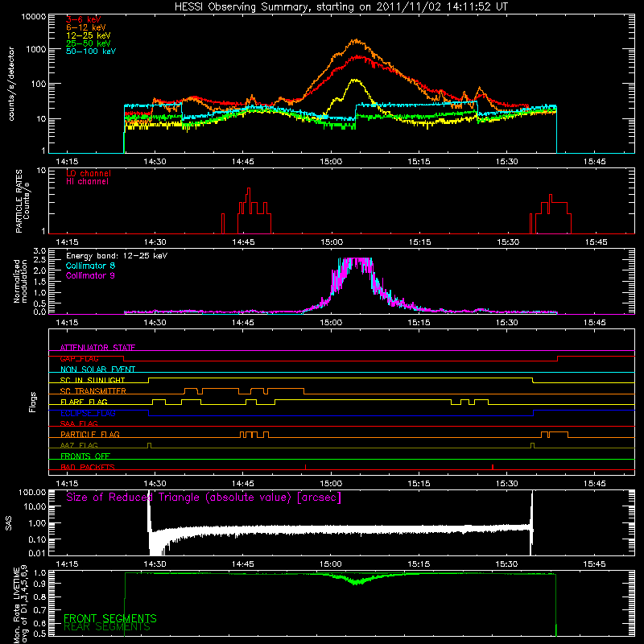Click the 'Normalized modulation' axis label
The height and width of the screenshot is (644, 644).
(20, 281)
